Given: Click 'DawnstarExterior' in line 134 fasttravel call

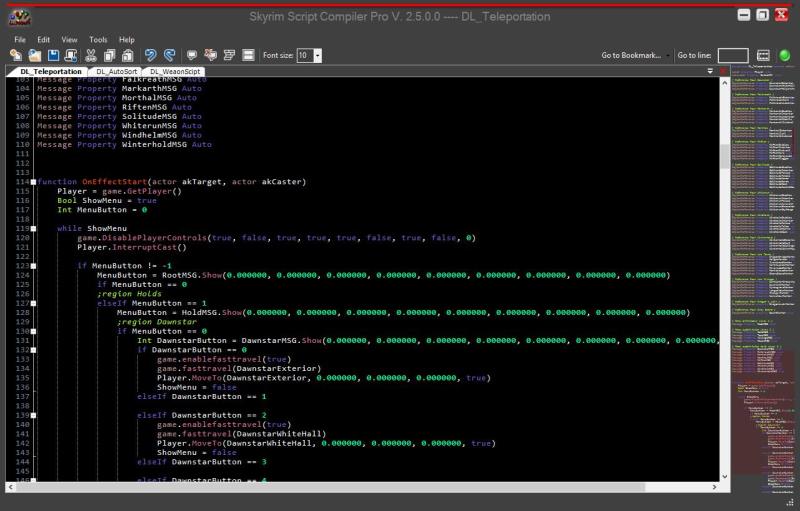Looking at the screenshot, I should tap(277, 368).
